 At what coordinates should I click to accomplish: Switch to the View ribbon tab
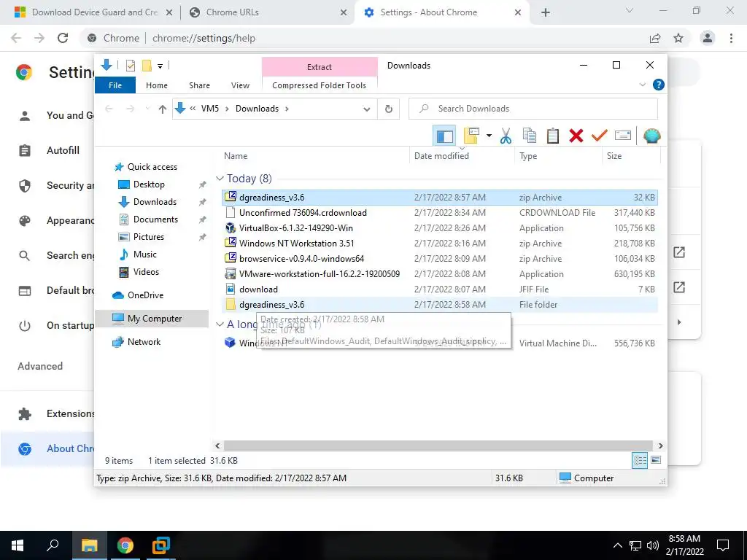click(240, 85)
